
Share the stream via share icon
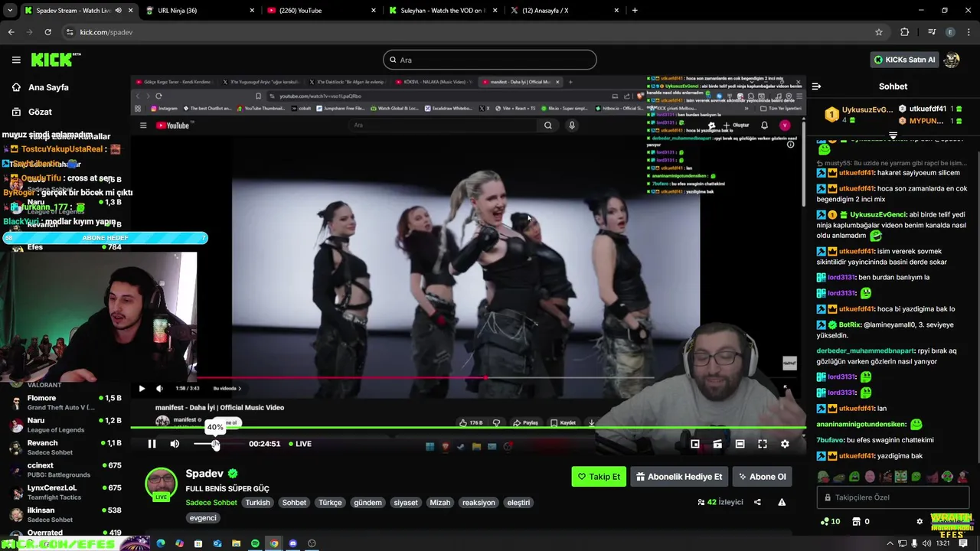point(757,503)
